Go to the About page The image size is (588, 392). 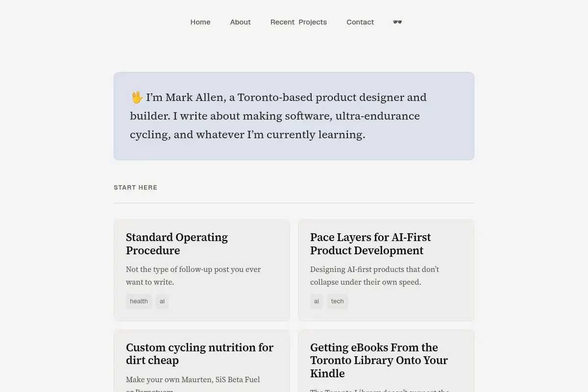click(240, 22)
